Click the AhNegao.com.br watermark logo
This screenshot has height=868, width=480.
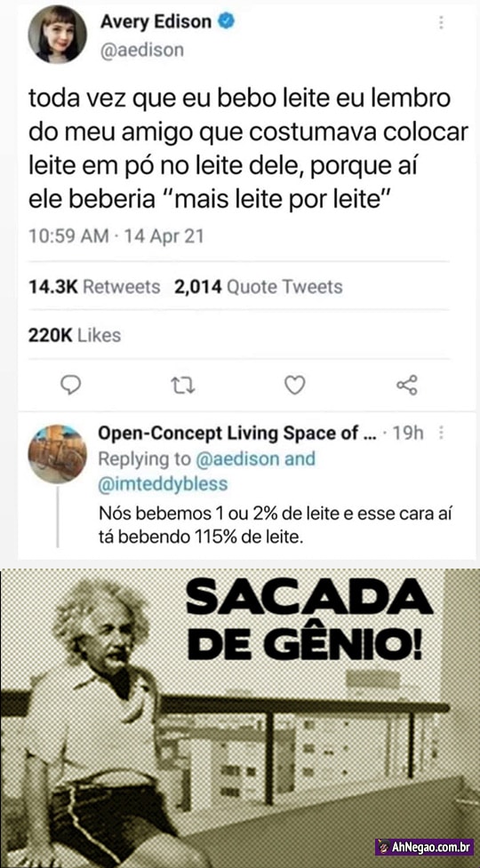[x=424, y=847]
